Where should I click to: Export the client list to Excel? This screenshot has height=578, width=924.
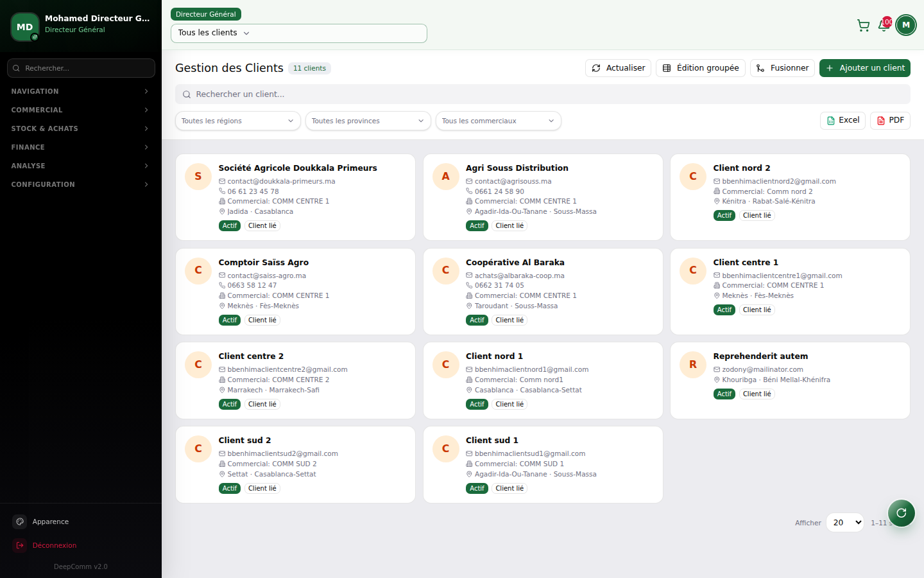tap(843, 121)
